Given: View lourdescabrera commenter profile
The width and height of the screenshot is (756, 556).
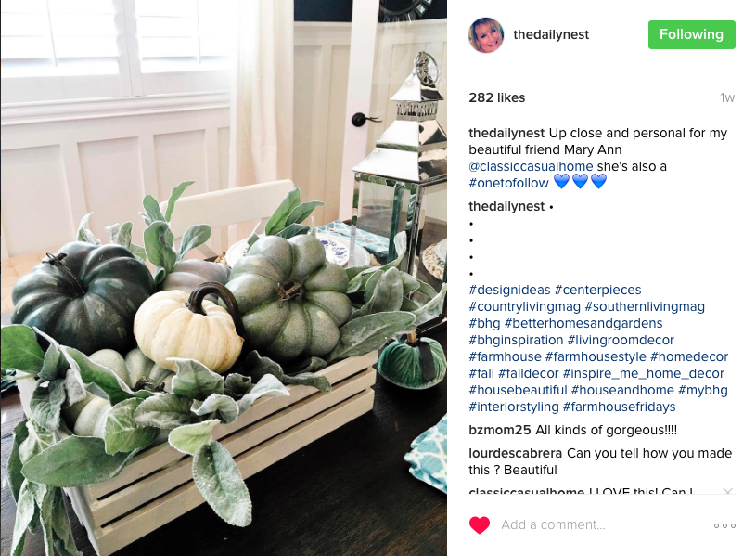Looking at the screenshot, I should [x=516, y=453].
